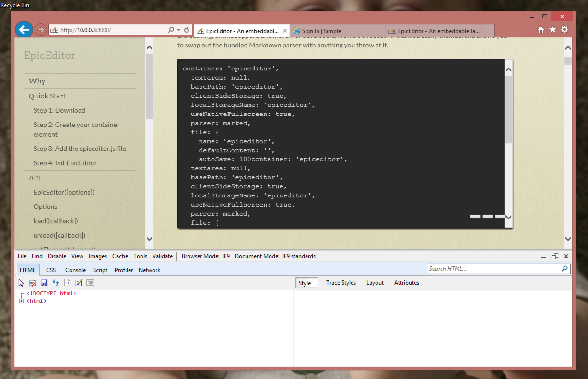This screenshot has width=588, height=379.
Task: Click the Document Mode IE9 standards dropdown
Action: click(275, 256)
